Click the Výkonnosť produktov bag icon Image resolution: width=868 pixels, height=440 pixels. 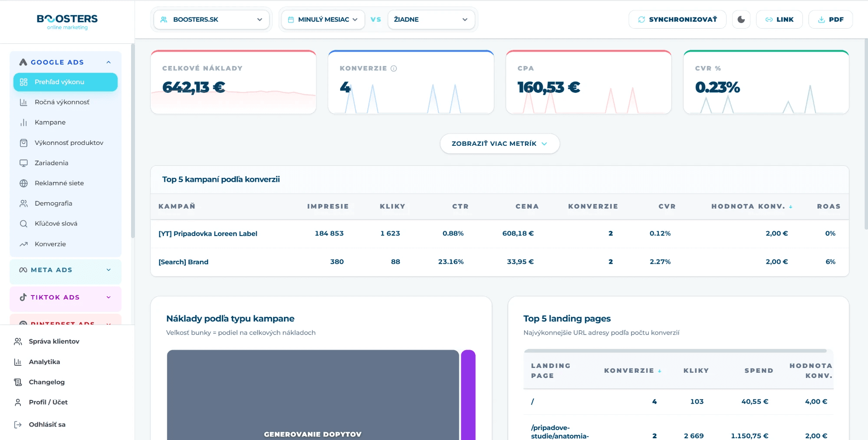point(23,143)
